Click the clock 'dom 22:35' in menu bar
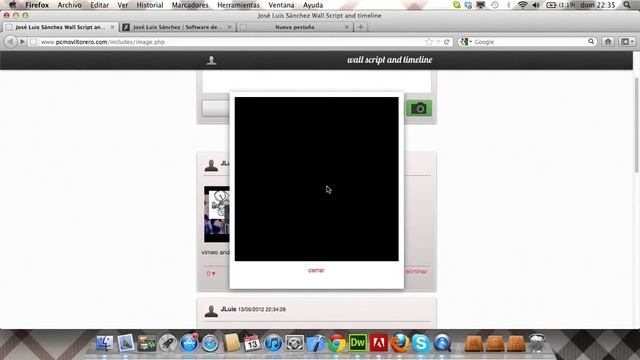Screen dimensions: 640x360 point(598,5)
